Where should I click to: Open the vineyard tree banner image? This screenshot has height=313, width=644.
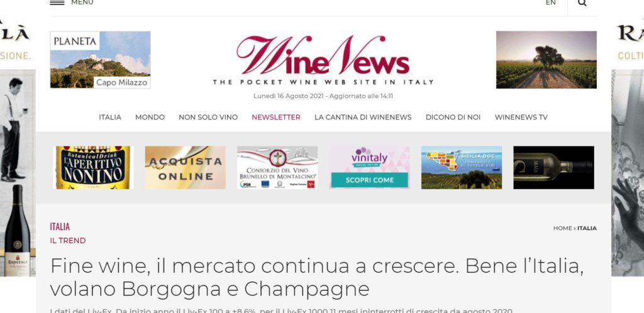coord(547,60)
